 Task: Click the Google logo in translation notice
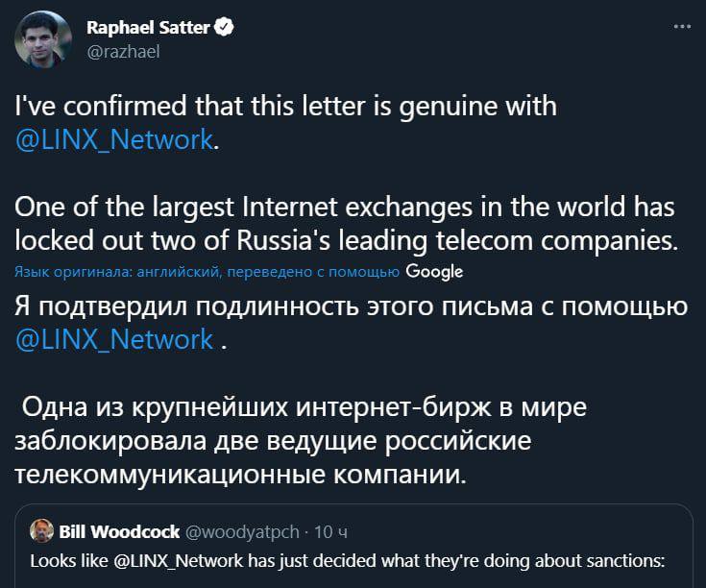click(x=435, y=271)
